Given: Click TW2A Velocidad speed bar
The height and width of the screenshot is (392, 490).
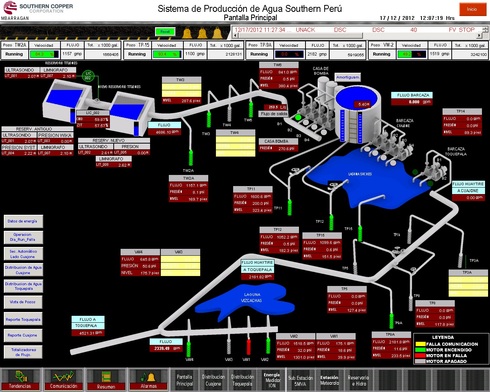Looking at the screenshot, I should 44,54.
